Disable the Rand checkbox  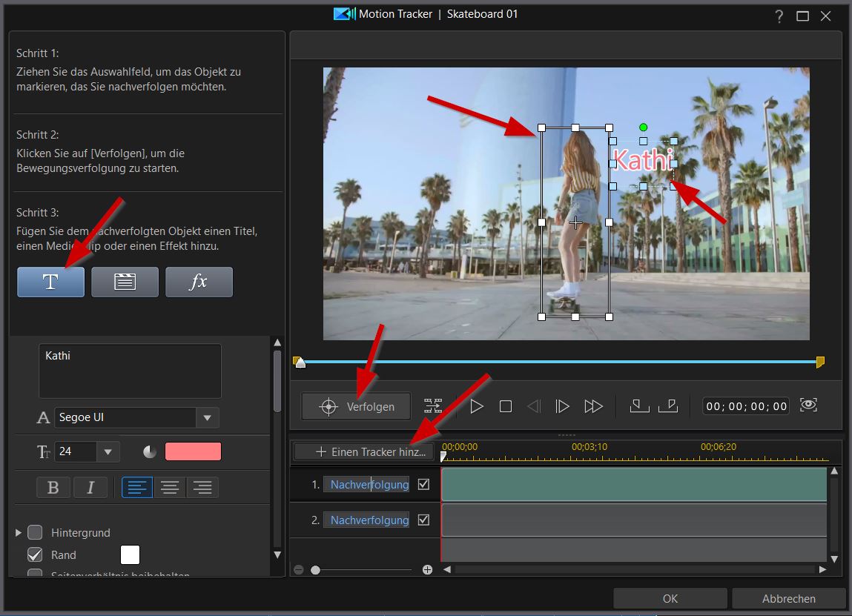pos(35,554)
